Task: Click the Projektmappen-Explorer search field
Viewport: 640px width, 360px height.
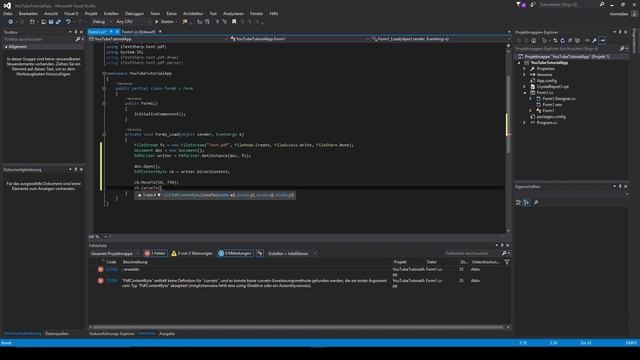Action: click(x=567, y=49)
